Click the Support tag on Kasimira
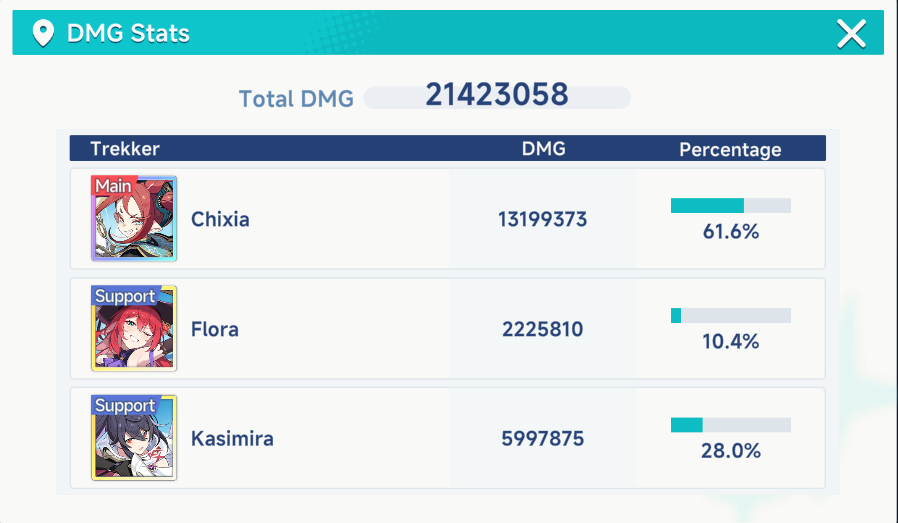 [125, 406]
